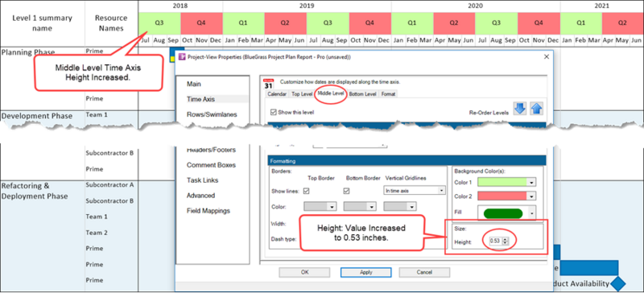This screenshot has height=293, width=644.
Task: Click the Q2 cell under 2019
Action: (x=286, y=23)
